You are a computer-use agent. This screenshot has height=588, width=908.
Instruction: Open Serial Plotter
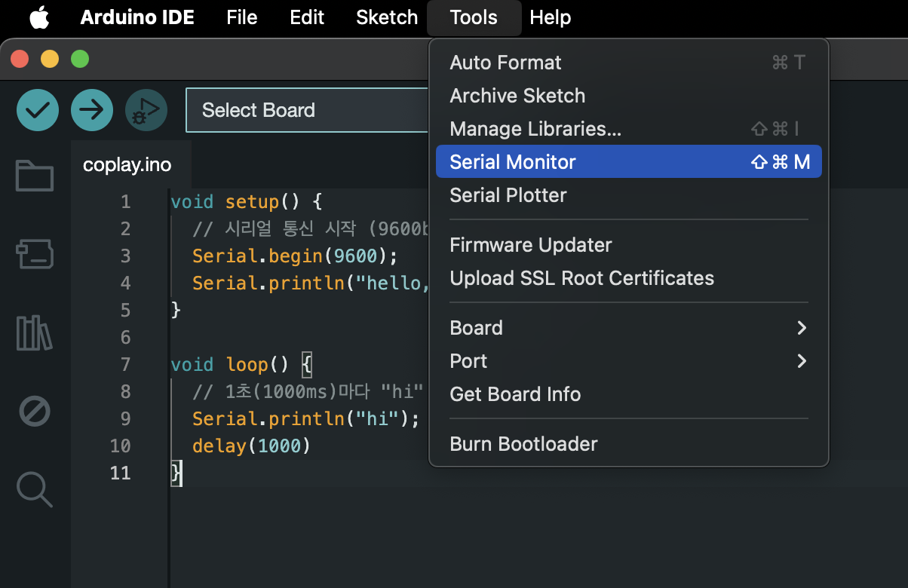(x=629, y=195)
